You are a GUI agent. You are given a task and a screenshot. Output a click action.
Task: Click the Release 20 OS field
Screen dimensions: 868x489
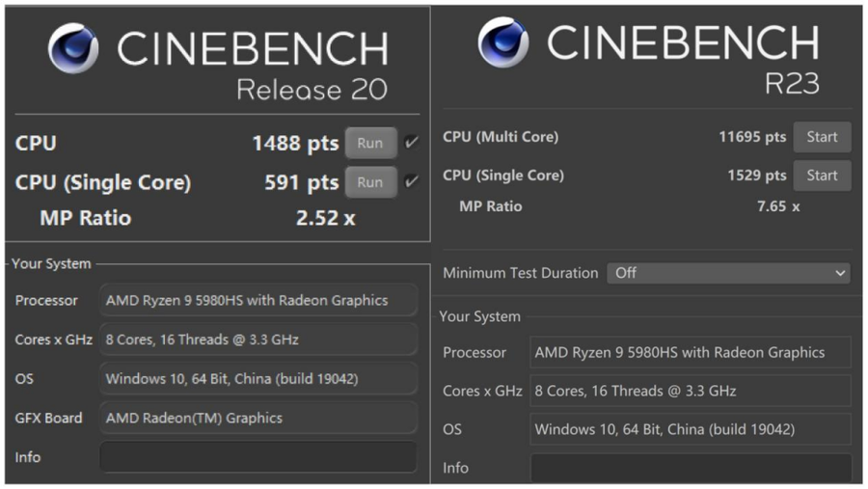point(258,379)
